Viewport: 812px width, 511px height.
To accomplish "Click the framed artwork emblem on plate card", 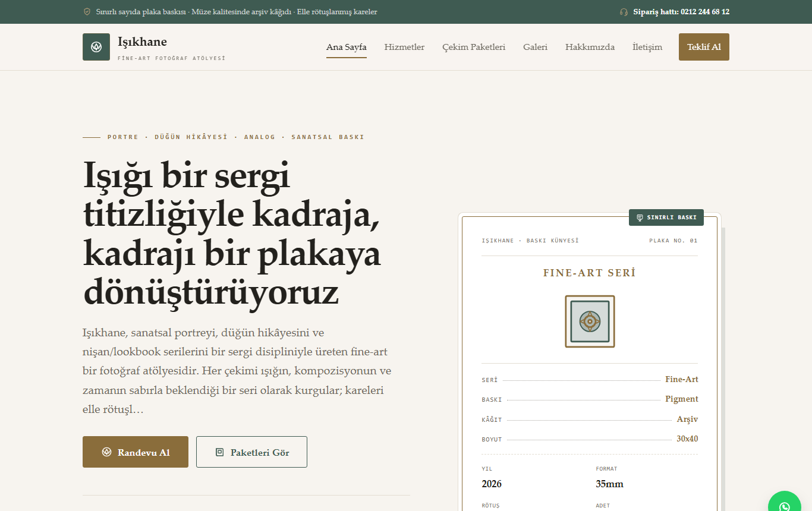I will tap(590, 321).
